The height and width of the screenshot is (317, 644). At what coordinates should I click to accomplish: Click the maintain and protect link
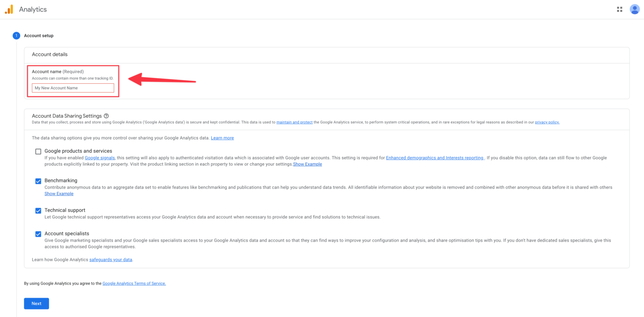point(294,122)
